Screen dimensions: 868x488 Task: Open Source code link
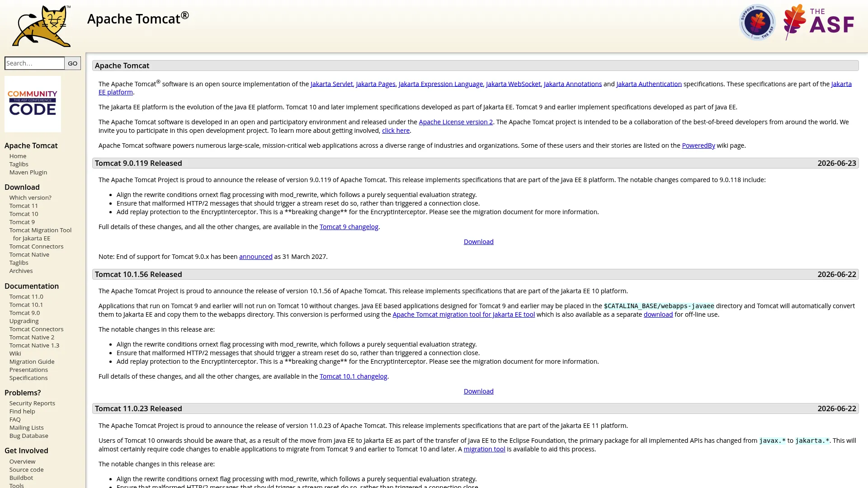[27, 469]
